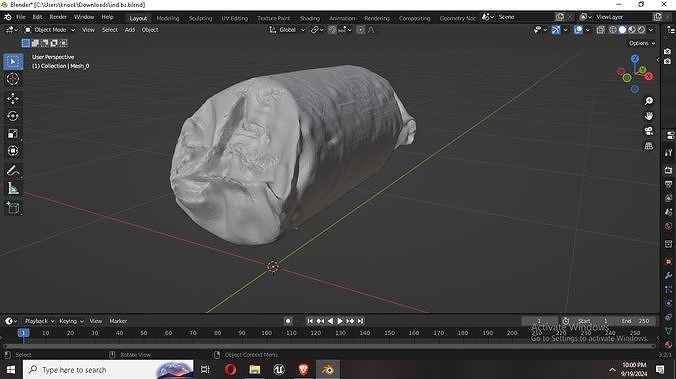Open the Object properties orange square tab
Image resolution: width=676 pixels, height=379 pixels.
coord(669,262)
